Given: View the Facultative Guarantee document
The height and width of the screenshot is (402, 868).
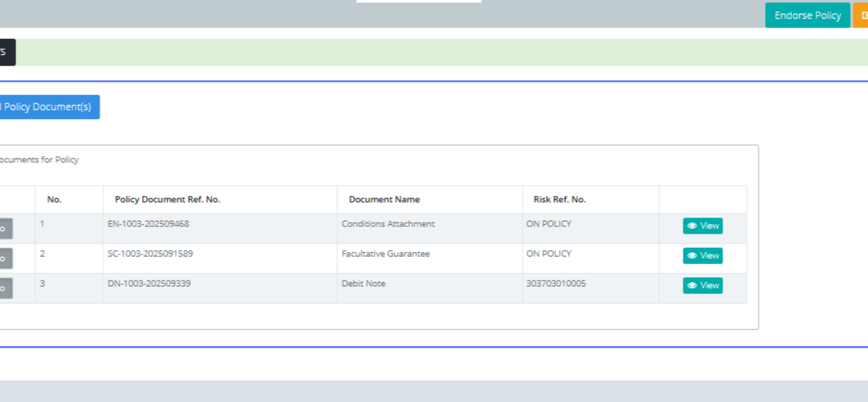Looking at the screenshot, I should coord(702,256).
